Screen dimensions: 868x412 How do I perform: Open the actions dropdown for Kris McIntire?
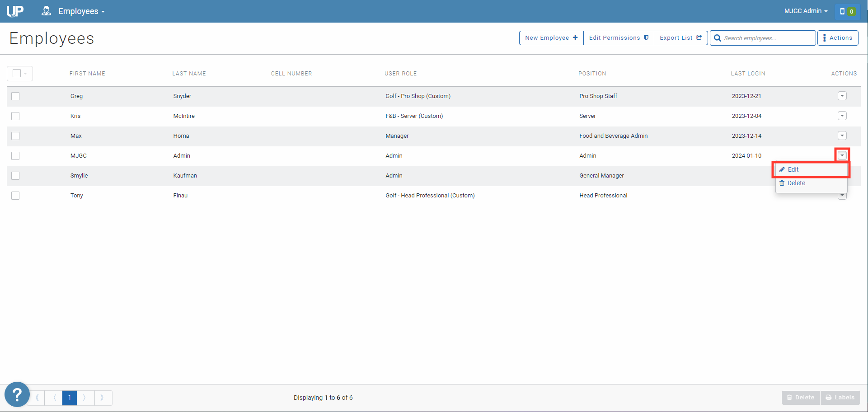(842, 116)
